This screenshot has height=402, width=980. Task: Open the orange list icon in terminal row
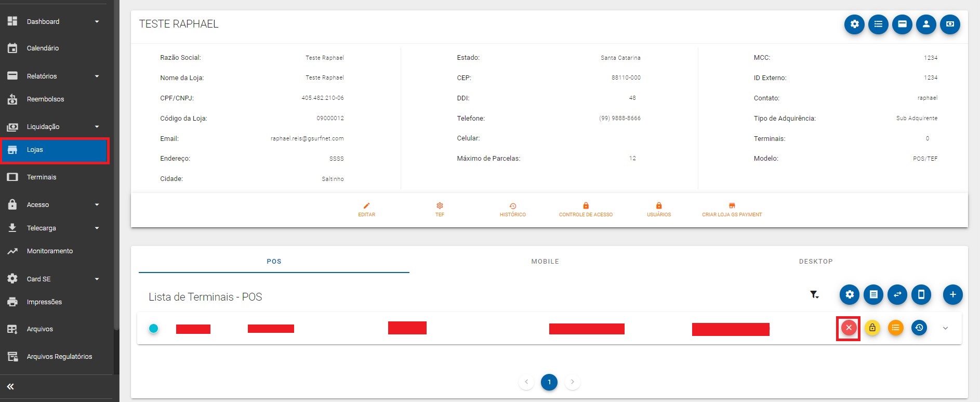pos(896,328)
